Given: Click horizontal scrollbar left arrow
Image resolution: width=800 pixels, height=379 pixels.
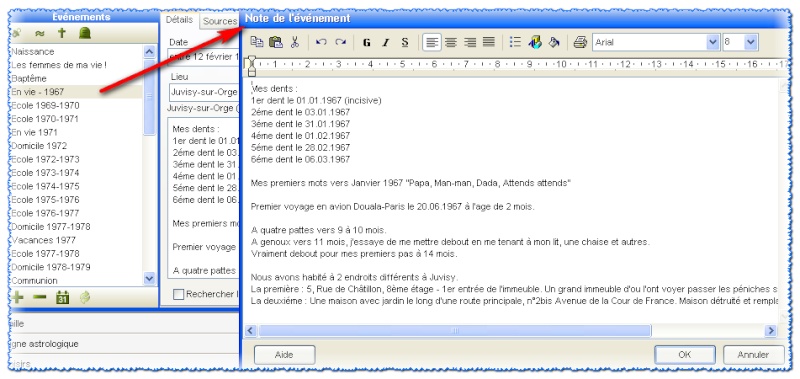Looking at the screenshot, I should pyautogui.click(x=250, y=331).
